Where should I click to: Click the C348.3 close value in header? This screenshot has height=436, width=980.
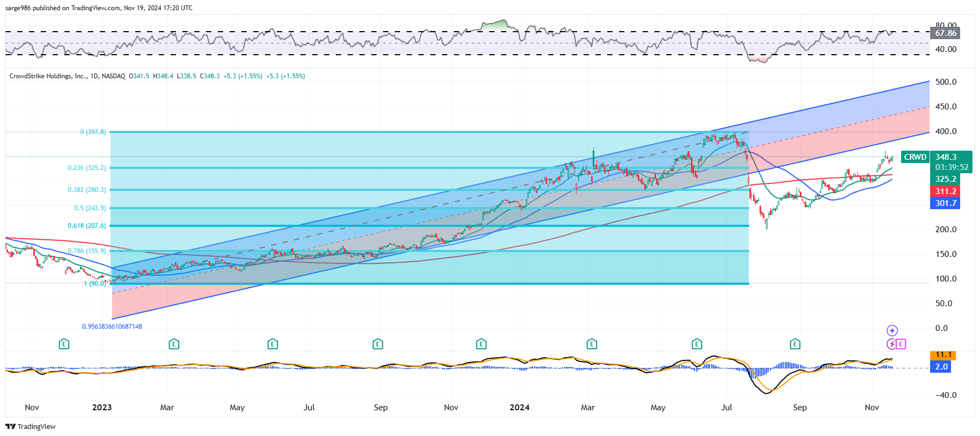tap(210, 76)
